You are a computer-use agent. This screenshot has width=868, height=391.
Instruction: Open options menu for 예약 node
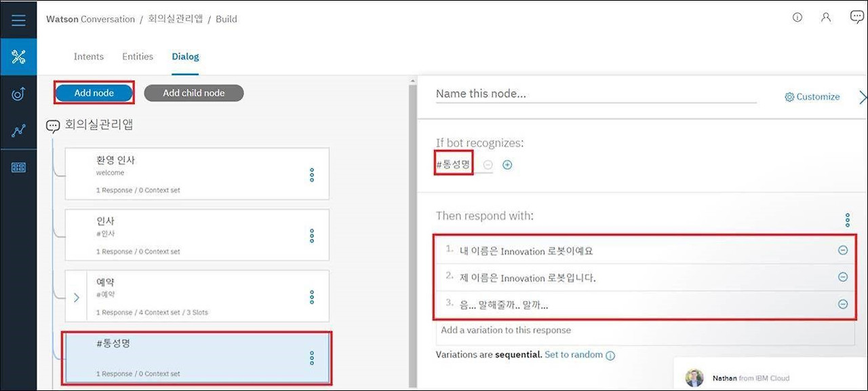312,297
